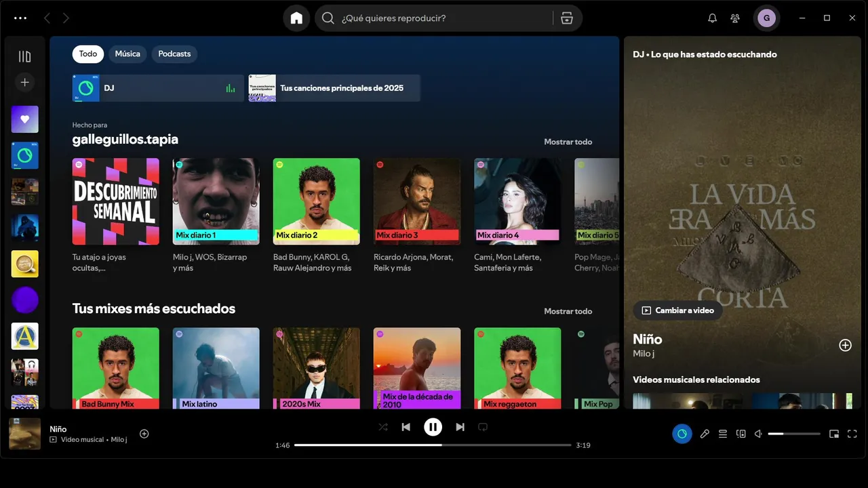
Task: Open Mix de la década de 2010 card
Action: coord(417,368)
